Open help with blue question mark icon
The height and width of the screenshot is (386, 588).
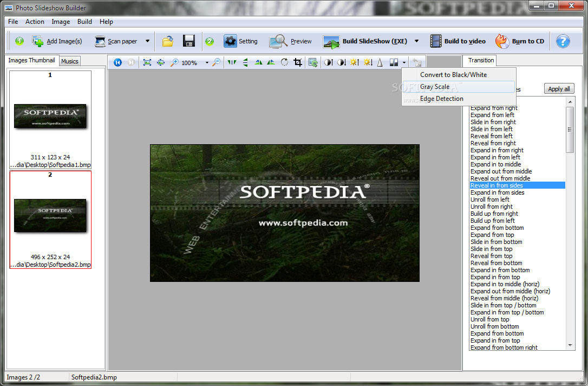(x=563, y=41)
